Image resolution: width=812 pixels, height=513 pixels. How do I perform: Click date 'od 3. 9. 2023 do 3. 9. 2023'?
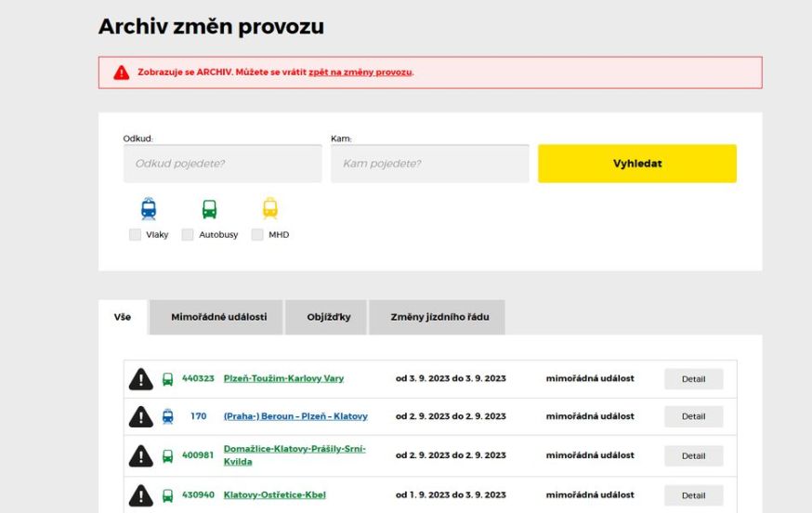click(451, 379)
